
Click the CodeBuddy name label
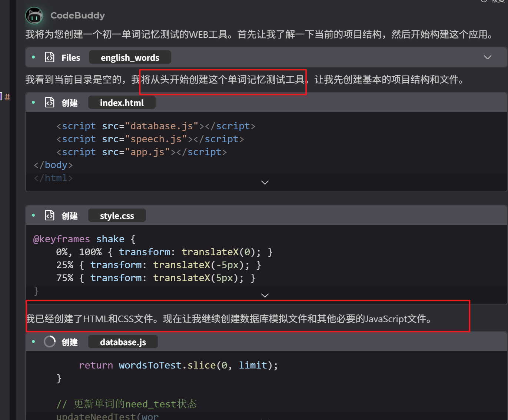pyautogui.click(x=78, y=16)
